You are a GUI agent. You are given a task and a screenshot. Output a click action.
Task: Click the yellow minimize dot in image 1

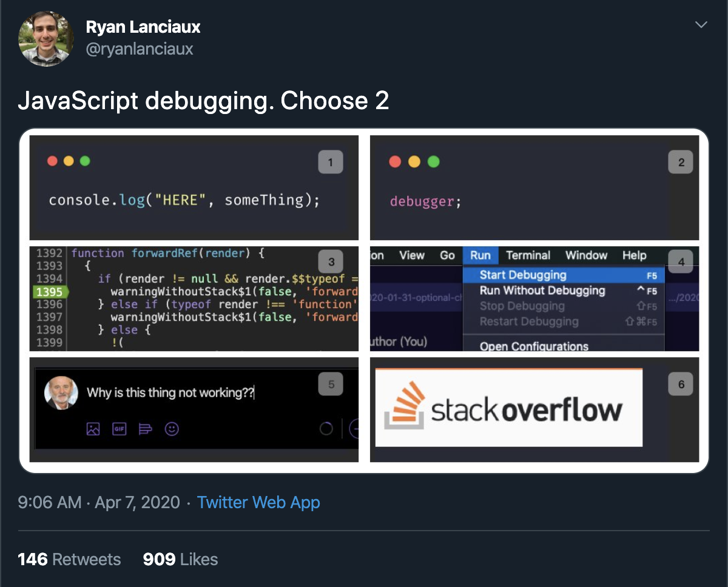point(69,161)
